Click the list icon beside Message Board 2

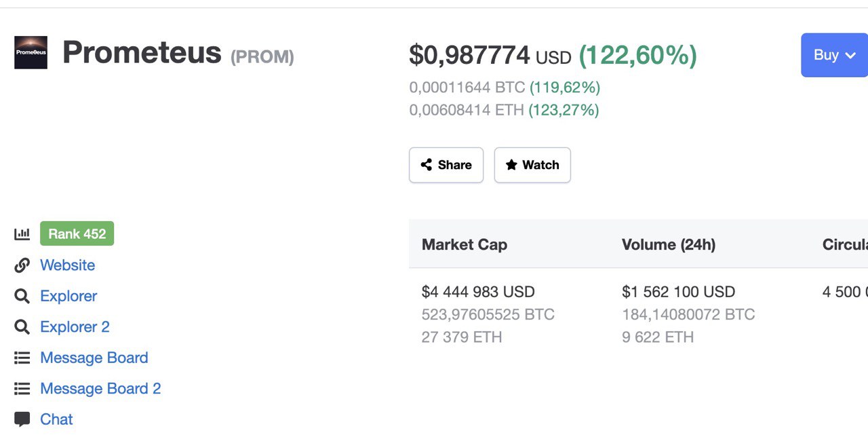22,389
